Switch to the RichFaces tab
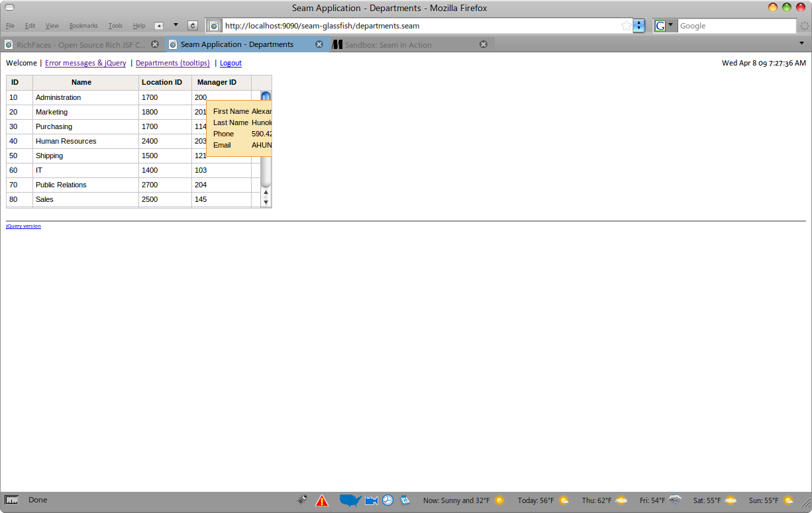 pyautogui.click(x=81, y=44)
